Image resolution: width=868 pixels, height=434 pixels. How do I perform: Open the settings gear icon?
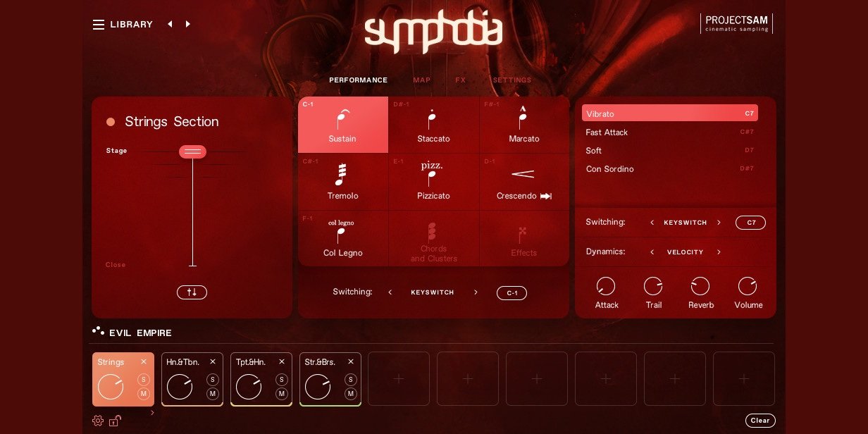click(x=98, y=421)
